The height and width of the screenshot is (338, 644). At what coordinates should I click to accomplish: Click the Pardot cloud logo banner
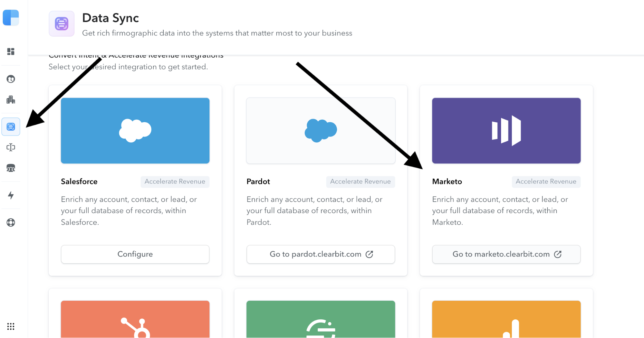click(x=321, y=131)
